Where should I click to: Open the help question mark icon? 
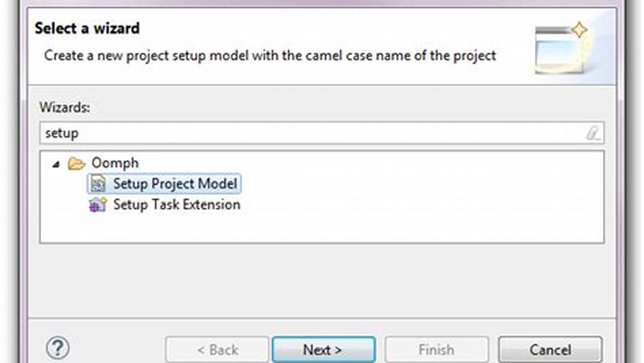[x=57, y=348]
